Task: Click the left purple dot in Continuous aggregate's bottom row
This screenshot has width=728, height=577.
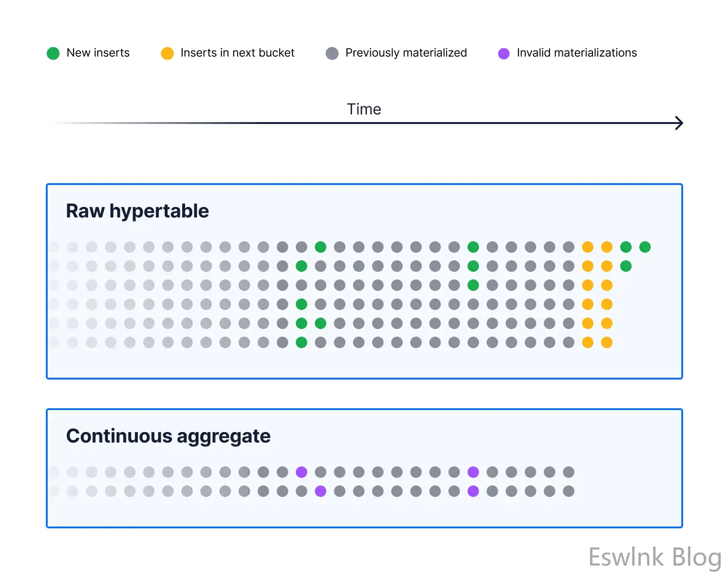Action: coord(321,491)
